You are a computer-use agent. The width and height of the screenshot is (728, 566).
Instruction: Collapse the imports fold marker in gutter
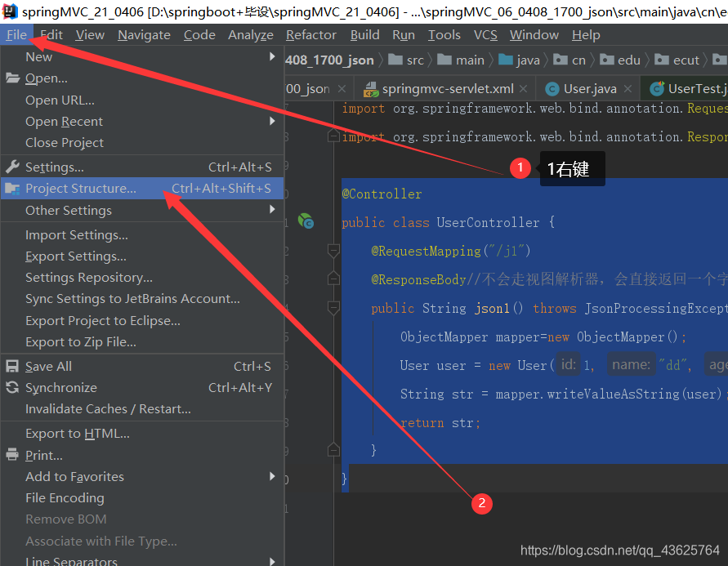point(333,136)
